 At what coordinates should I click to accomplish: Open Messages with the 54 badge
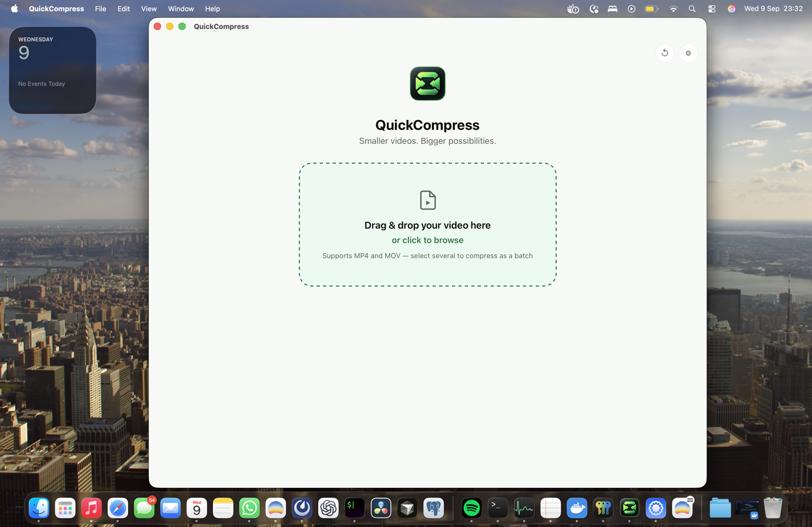tap(144, 508)
